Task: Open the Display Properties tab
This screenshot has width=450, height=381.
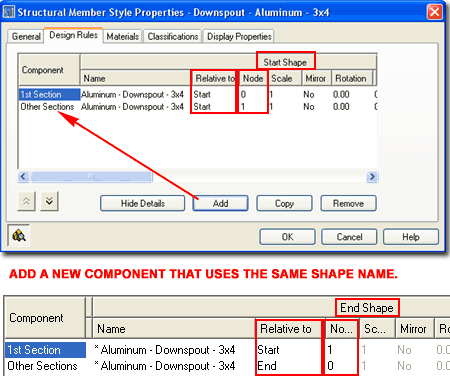Action: click(239, 36)
